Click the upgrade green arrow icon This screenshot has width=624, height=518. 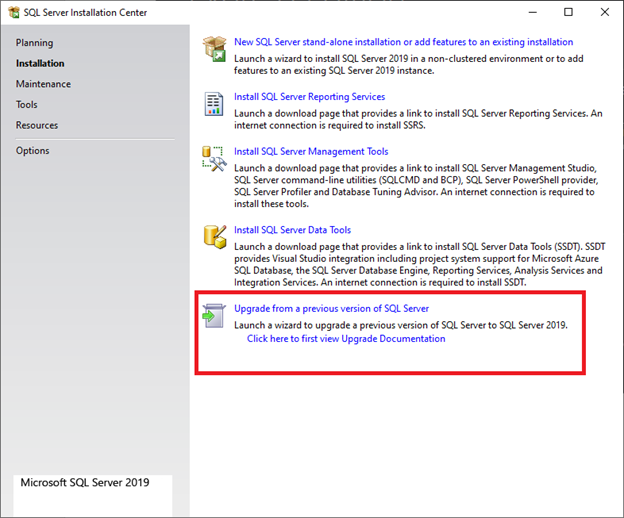pyautogui.click(x=214, y=316)
